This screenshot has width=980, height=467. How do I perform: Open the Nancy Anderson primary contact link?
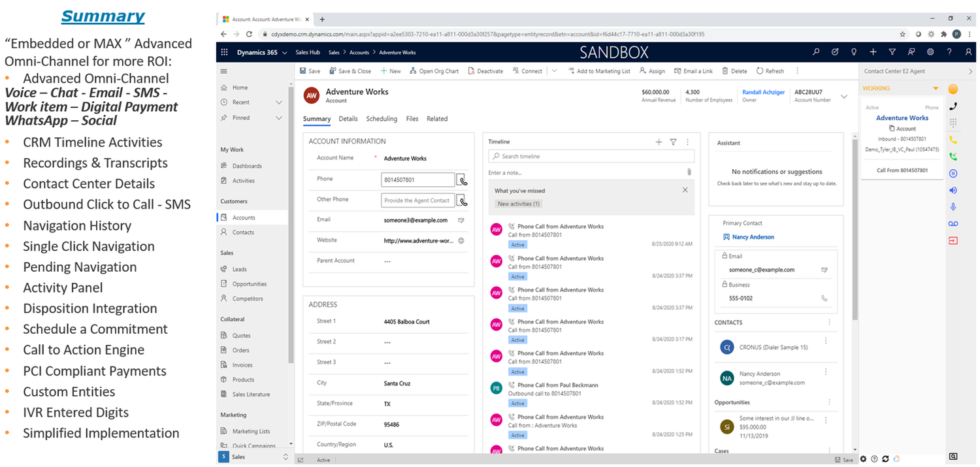(753, 237)
